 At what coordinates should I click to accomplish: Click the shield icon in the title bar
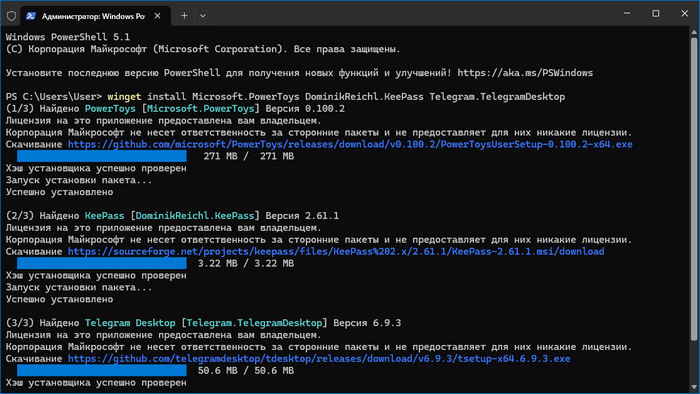click(x=12, y=16)
